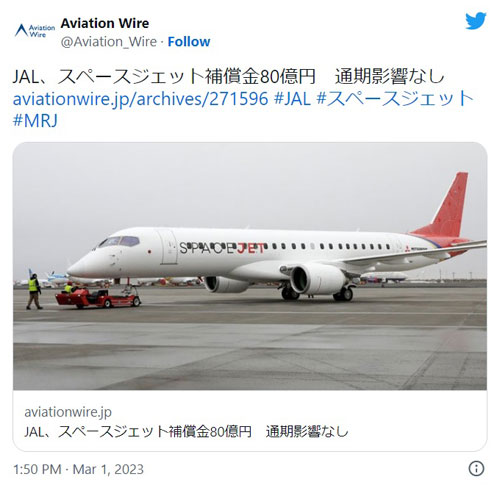
Task: Follow the Aviation Wire account
Action: click(189, 42)
